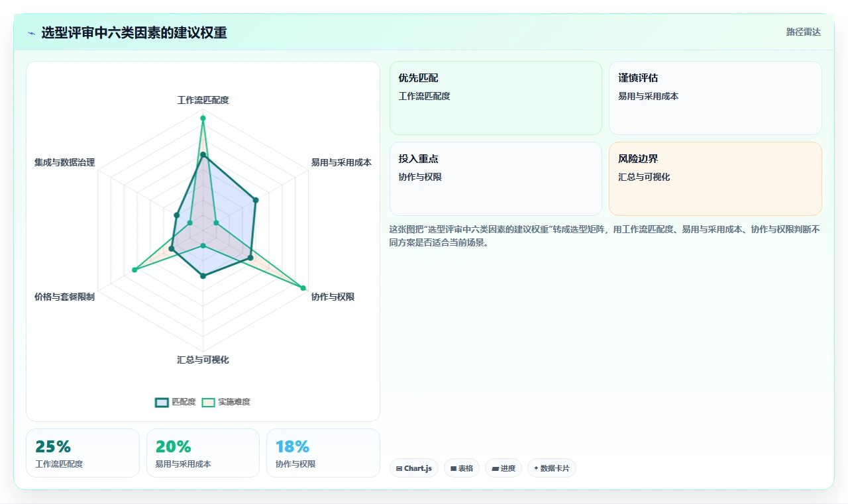Click the 表格 tag
This screenshot has height=504, width=848.
point(462,468)
